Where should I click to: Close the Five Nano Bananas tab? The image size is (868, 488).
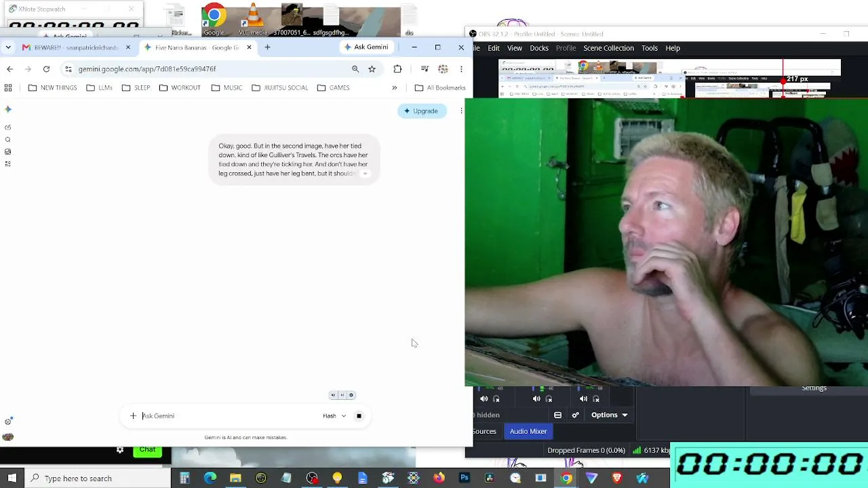(249, 47)
